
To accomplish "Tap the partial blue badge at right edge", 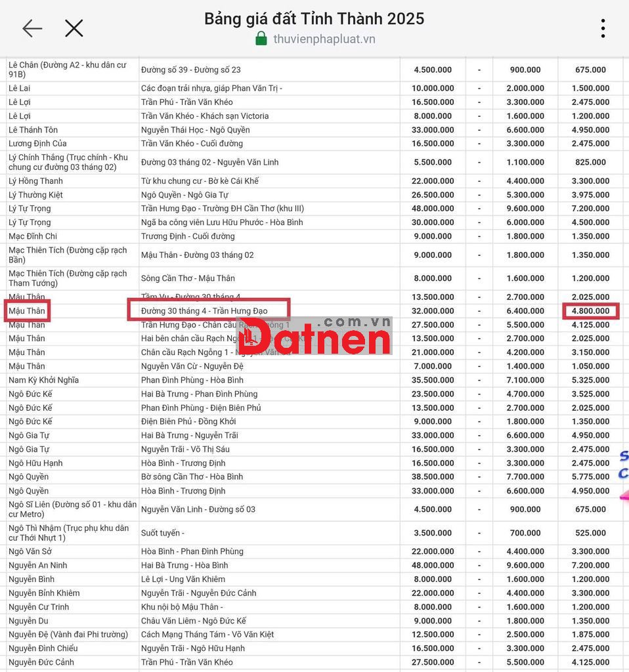I will 622,465.
